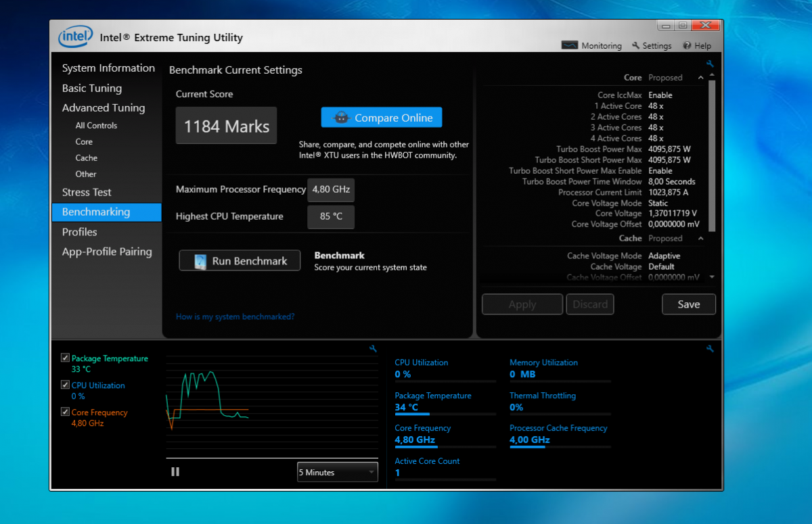812x524 pixels.
Task: Click the Compare Online button
Action: 382,118
